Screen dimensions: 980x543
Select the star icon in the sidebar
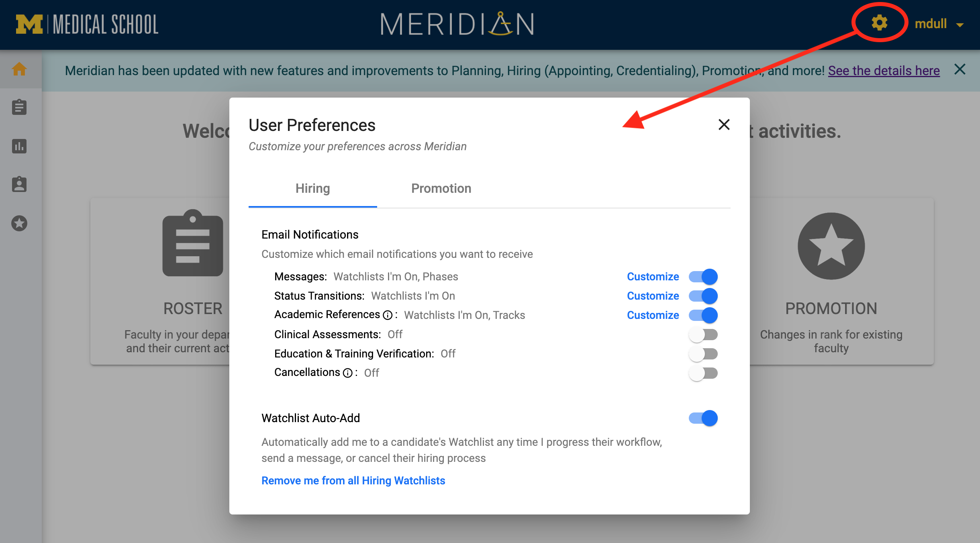(x=19, y=224)
